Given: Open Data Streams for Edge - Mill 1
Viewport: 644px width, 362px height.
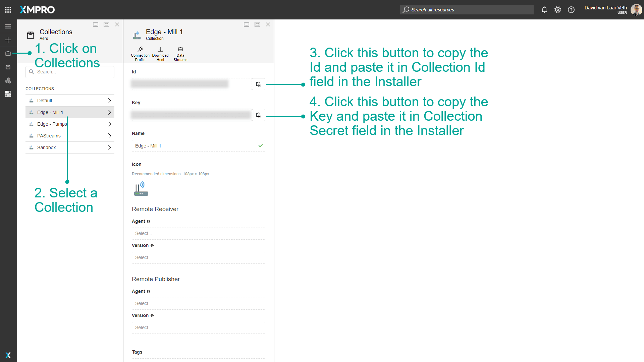Looking at the screenshot, I should click(x=180, y=53).
